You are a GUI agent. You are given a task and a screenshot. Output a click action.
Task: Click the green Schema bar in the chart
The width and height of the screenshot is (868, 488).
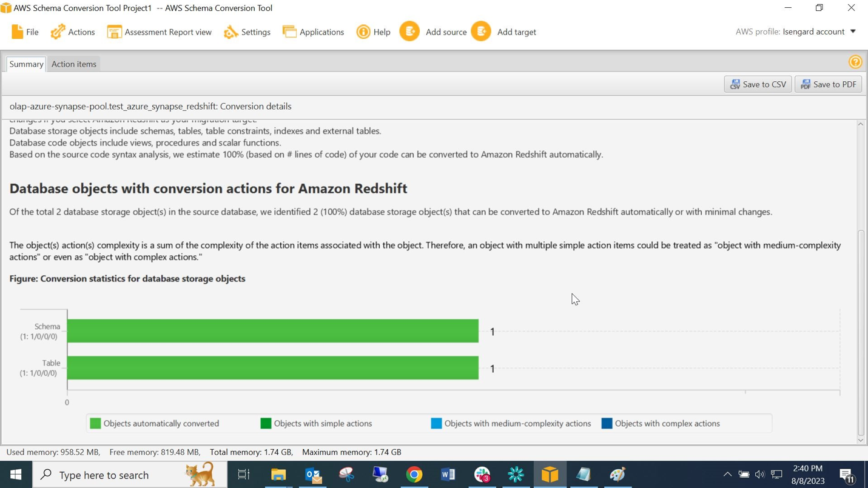point(273,331)
